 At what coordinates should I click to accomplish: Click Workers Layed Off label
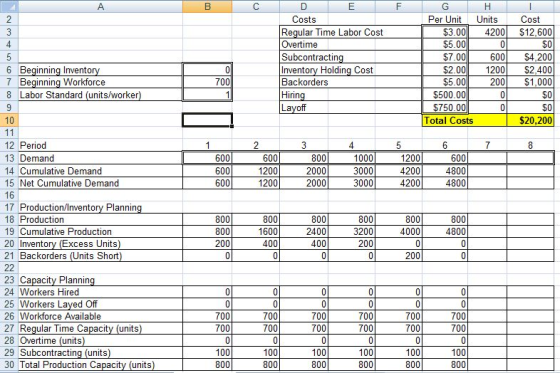tap(59, 304)
